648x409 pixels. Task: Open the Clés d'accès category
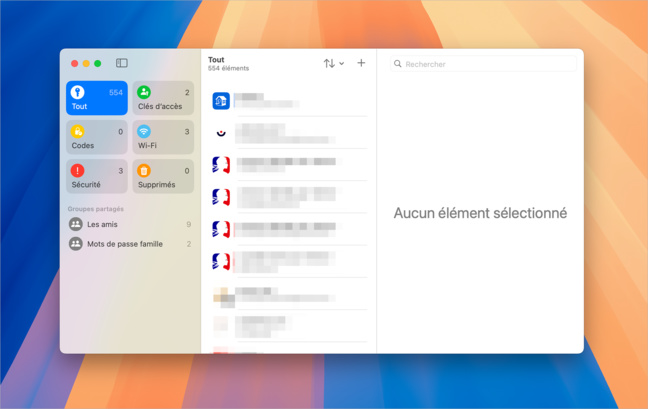point(163,98)
